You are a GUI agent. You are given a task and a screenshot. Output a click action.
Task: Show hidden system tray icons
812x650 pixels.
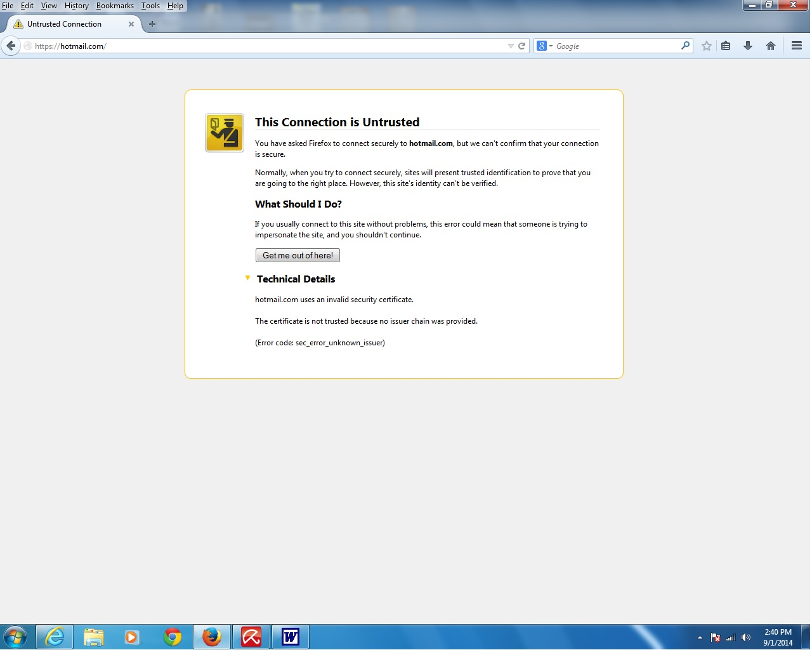[700, 637]
